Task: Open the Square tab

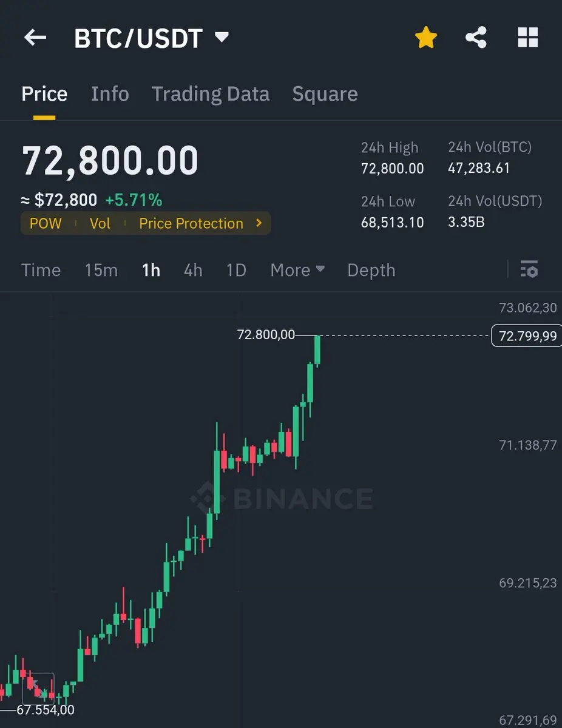Action: (325, 94)
